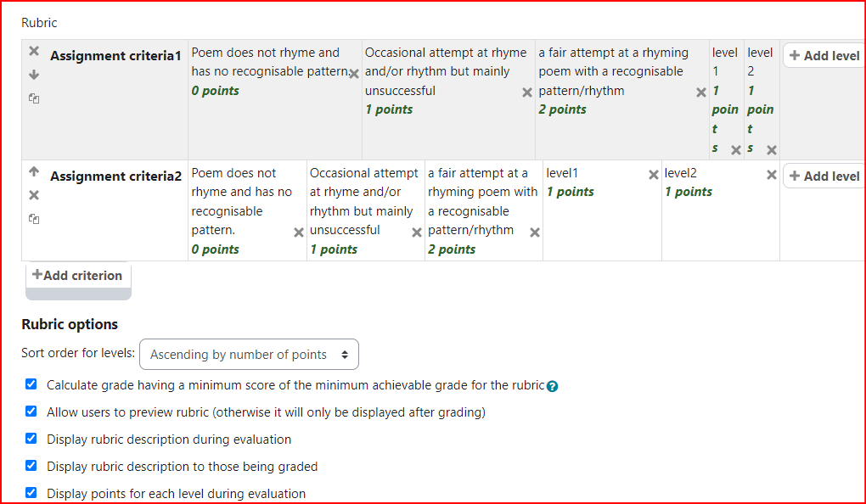866x504 pixels.
Task: Move Assignment criteria1 down with arrow icon
Action: [34, 75]
